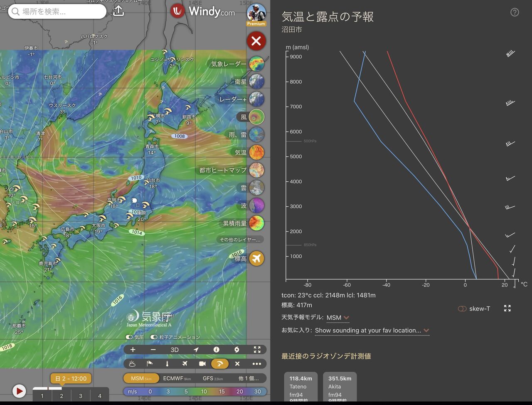Click the timeline label 日 2 - 12:00
Viewport: 532px width, 405px height.
[71, 378]
